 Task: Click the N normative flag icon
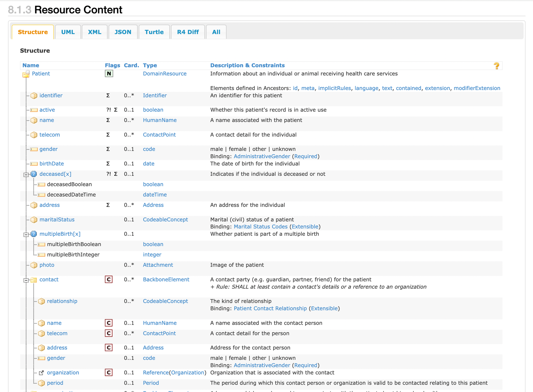(109, 74)
